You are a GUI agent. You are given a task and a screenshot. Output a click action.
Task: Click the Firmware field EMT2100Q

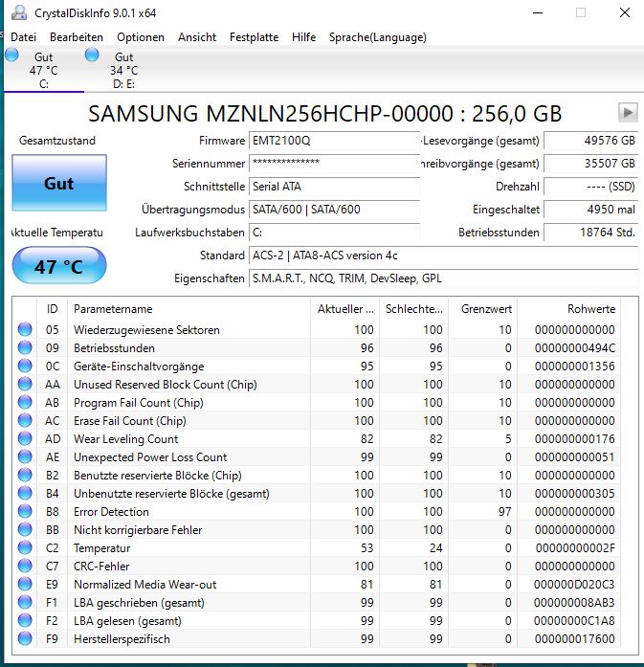334,141
